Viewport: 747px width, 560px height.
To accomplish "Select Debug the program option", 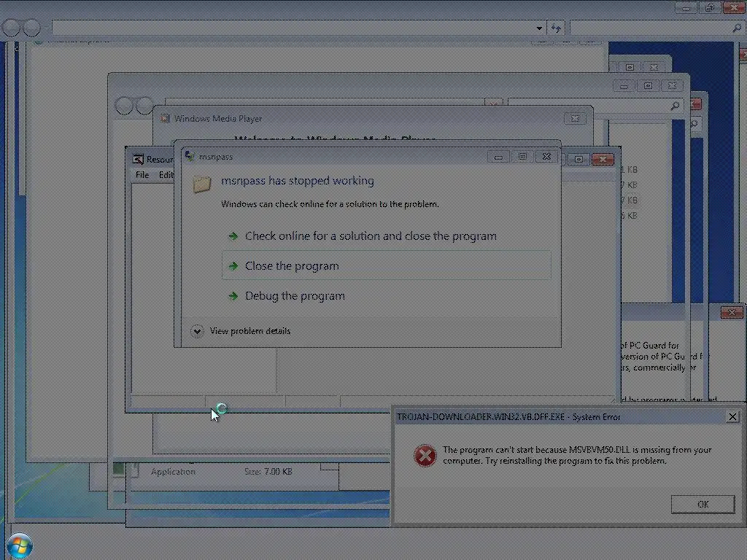I will pyautogui.click(x=295, y=296).
